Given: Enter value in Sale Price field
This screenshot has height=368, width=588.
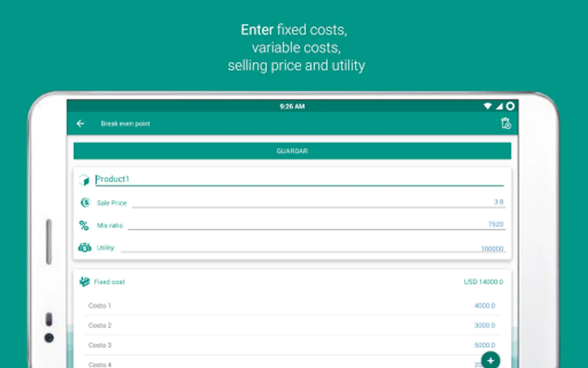Looking at the screenshot, I should (x=318, y=202).
